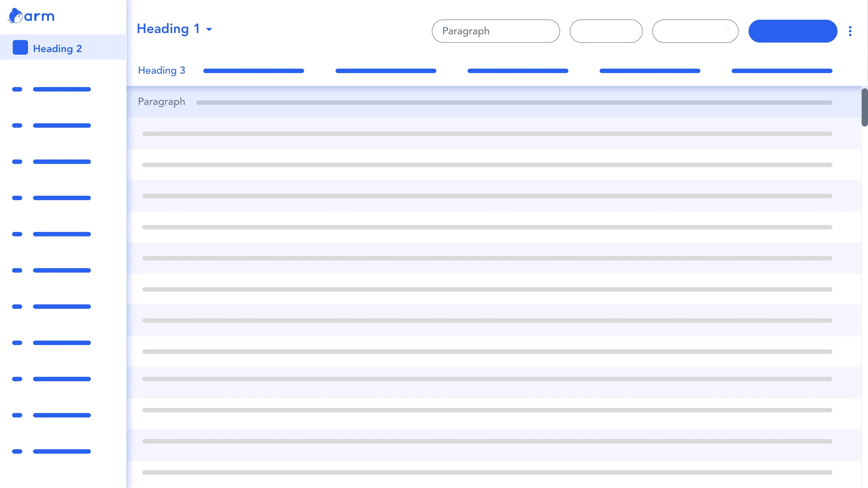Click the arm logo in the sidebar
868x488 pixels.
[x=31, y=16]
